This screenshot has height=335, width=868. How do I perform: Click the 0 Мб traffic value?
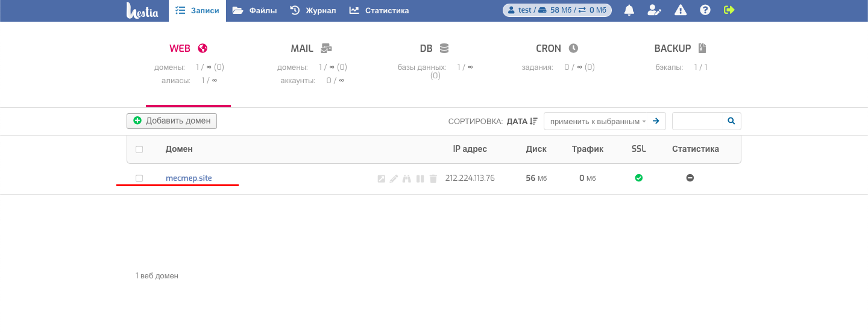click(x=587, y=178)
